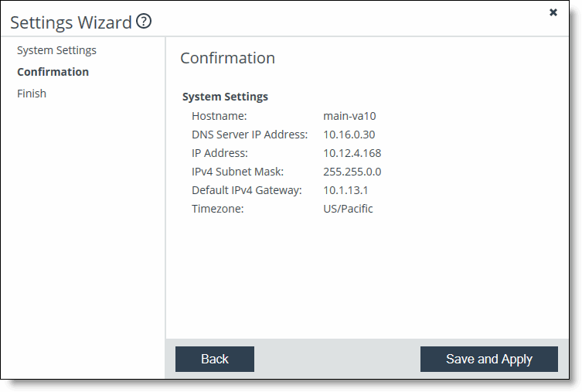Screen dimensions: 582x392
Task: Click the Back button
Action: point(215,359)
